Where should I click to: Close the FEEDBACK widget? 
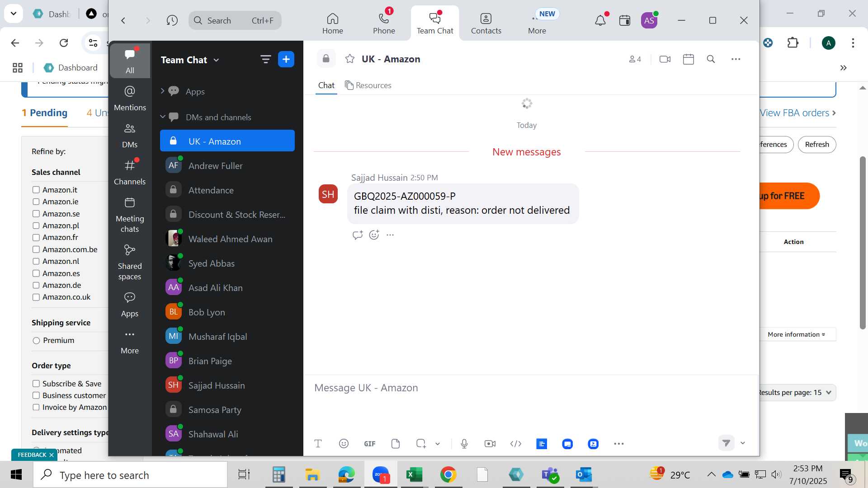coord(52,455)
